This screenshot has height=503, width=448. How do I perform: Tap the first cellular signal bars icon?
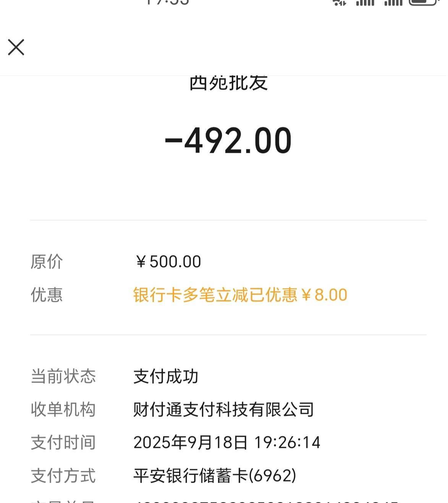(x=366, y=2)
